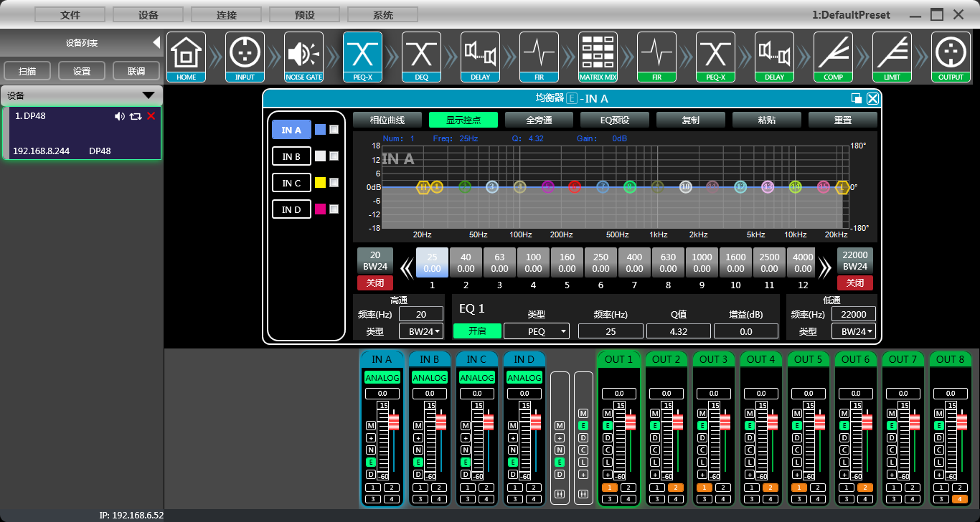Select EQ node 3 on the graph
The image size is (980, 522).
coord(492,187)
